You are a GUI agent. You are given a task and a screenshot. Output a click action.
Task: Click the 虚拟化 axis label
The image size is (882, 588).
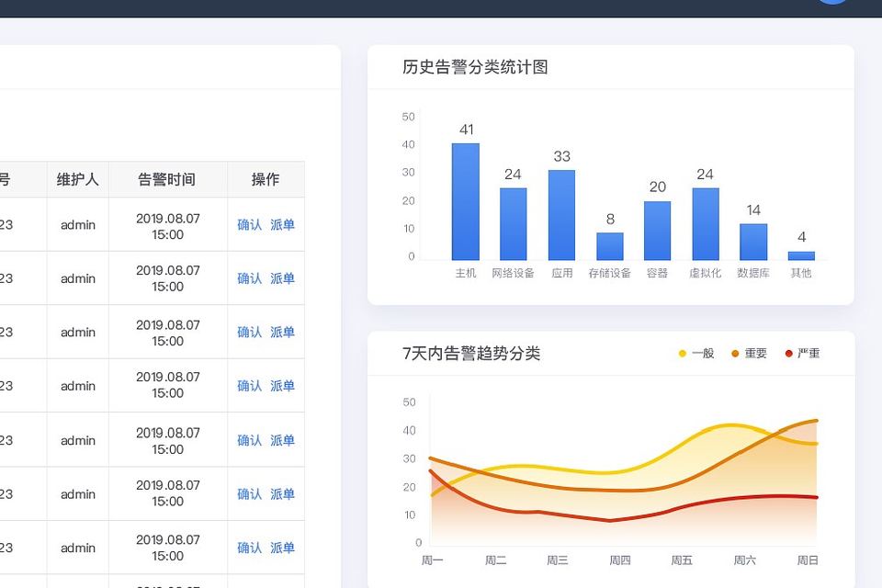tap(706, 273)
